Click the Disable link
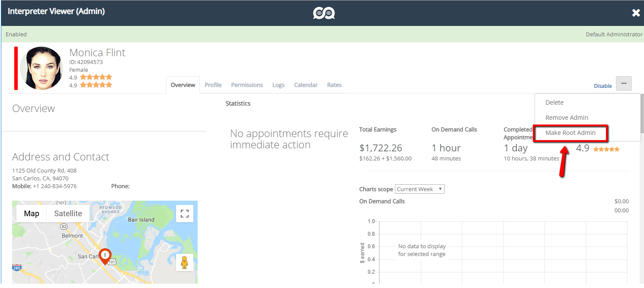This screenshot has height=288, width=644. click(602, 86)
